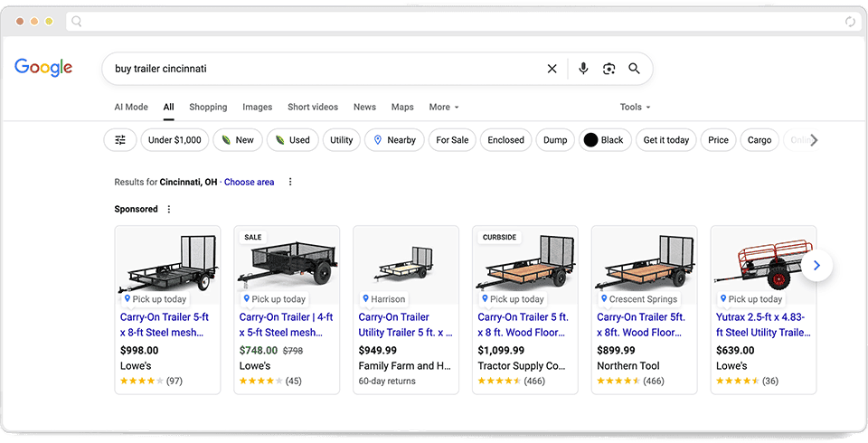Click the location pin on the Harrison label
The height and width of the screenshot is (443, 868).
pyautogui.click(x=365, y=298)
